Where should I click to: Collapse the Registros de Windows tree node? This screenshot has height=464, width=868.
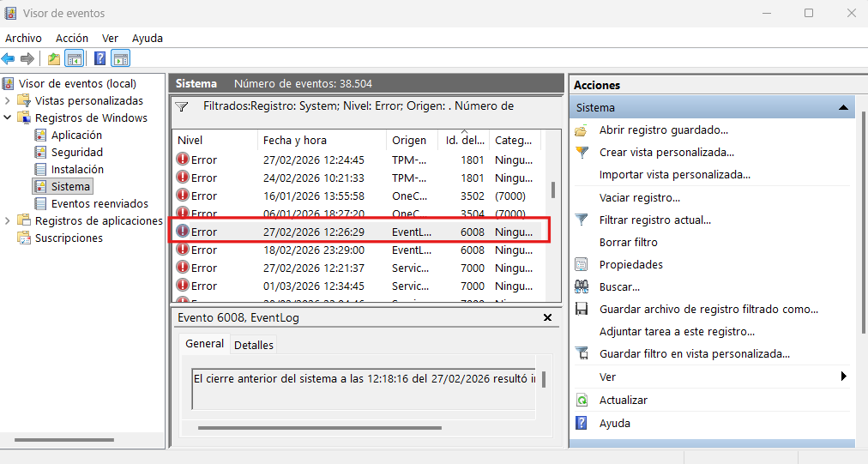[7, 118]
